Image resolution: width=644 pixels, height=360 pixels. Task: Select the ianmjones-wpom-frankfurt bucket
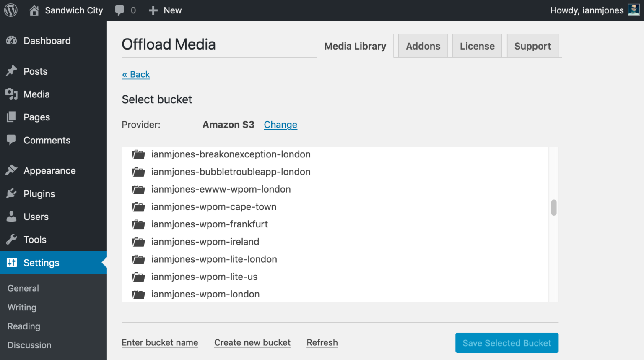(x=210, y=224)
